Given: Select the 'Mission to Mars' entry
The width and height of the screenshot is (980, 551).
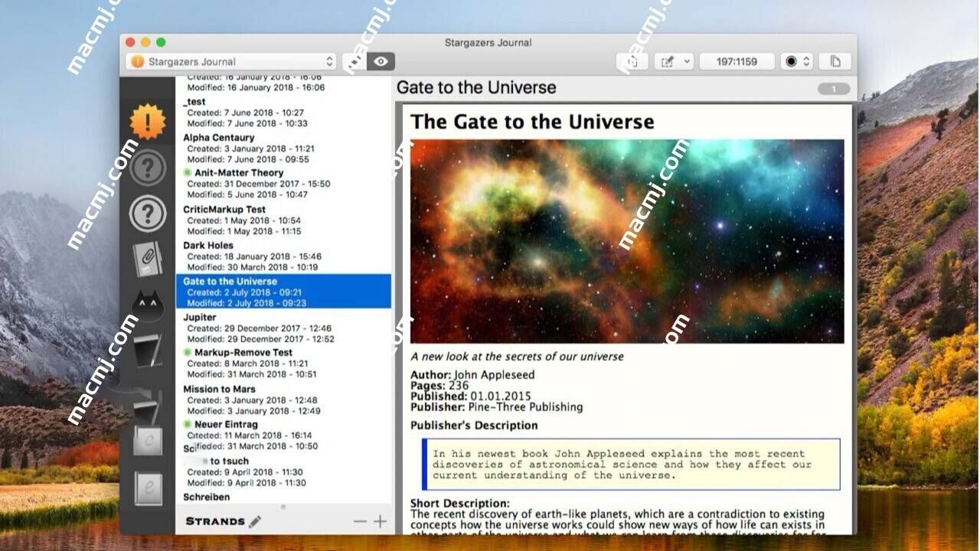Looking at the screenshot, I should coord(283,399).
